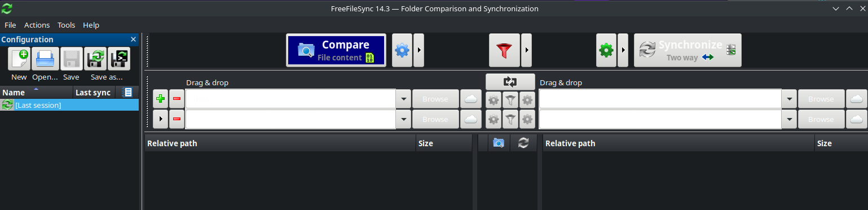Open cloud access for first right folder
Screen dimensions: 868x210
[x=857, y=99]
